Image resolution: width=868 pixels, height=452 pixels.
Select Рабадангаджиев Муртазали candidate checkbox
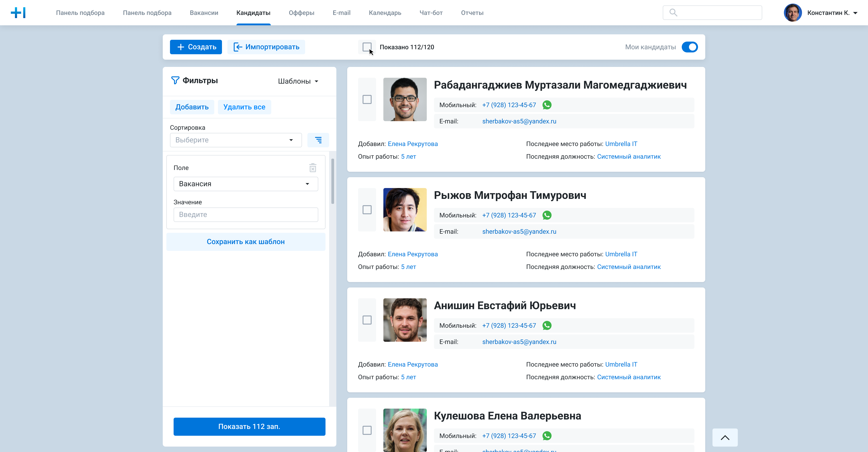pos(367,99)
